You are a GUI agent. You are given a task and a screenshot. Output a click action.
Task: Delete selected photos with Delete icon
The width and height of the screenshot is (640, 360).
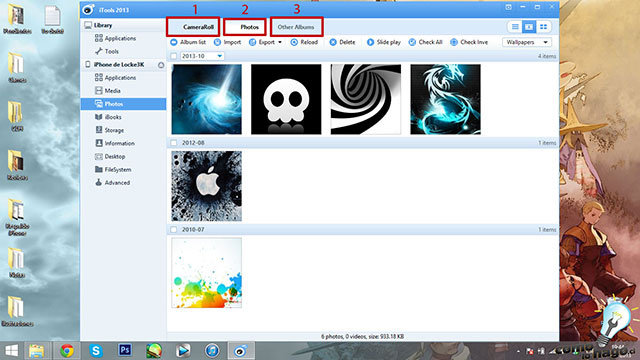click(x=333, y=42)
